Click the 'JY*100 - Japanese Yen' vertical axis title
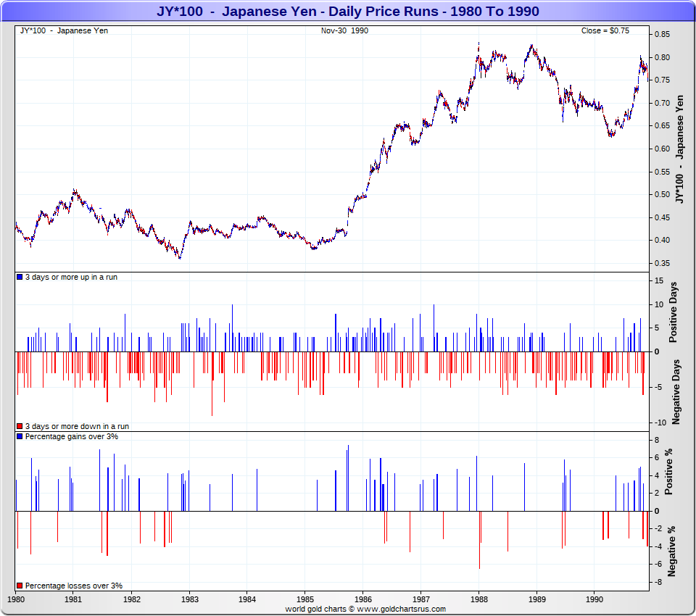Viewport: 696px width, 616px height. [679, 149]
